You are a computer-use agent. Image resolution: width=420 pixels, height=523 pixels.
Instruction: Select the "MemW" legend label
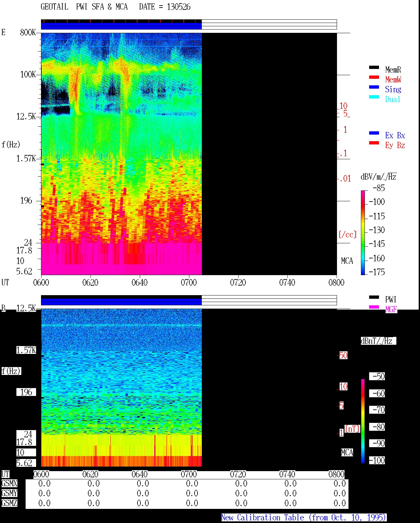(x=393, y=79)
